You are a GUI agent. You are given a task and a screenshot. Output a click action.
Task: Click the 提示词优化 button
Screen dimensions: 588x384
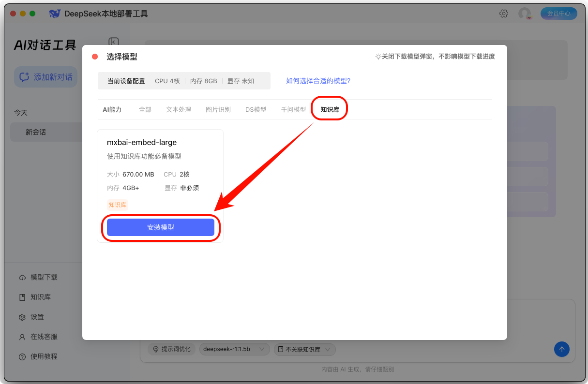(x=172, y=349)
